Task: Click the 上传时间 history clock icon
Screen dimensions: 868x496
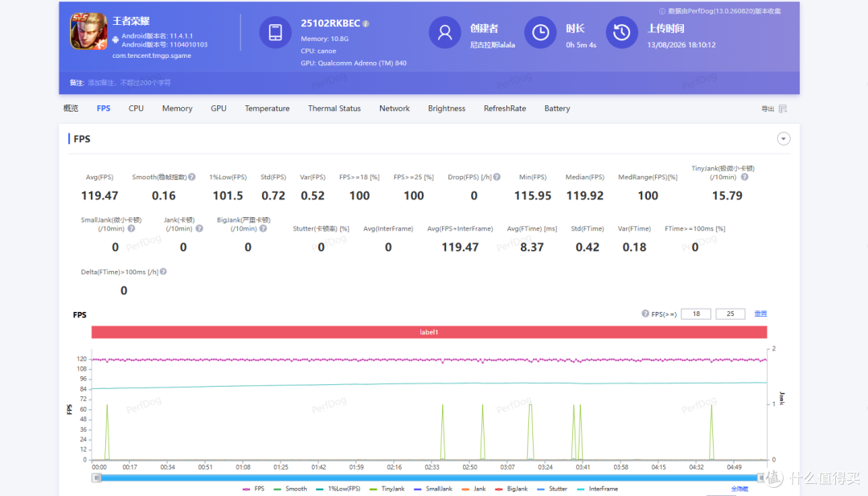Action: [621, 32]
